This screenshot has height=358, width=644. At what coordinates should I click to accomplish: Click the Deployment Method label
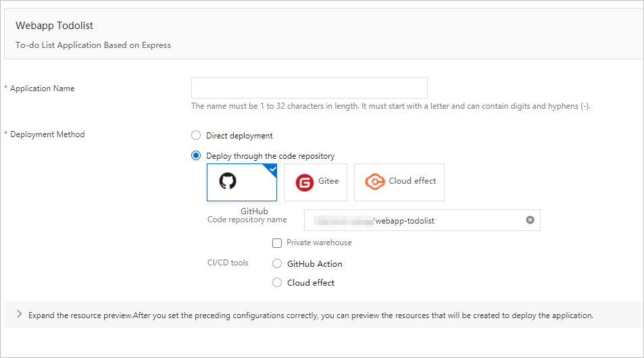[47, 134]
